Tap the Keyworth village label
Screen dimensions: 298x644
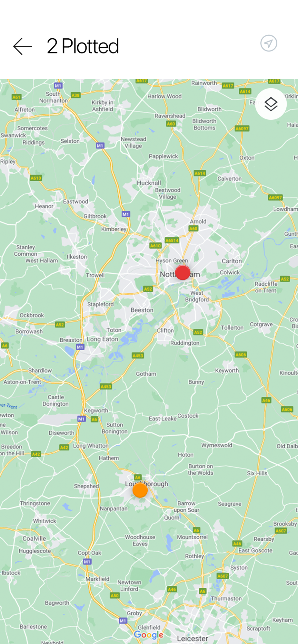[x=227, y=371]
